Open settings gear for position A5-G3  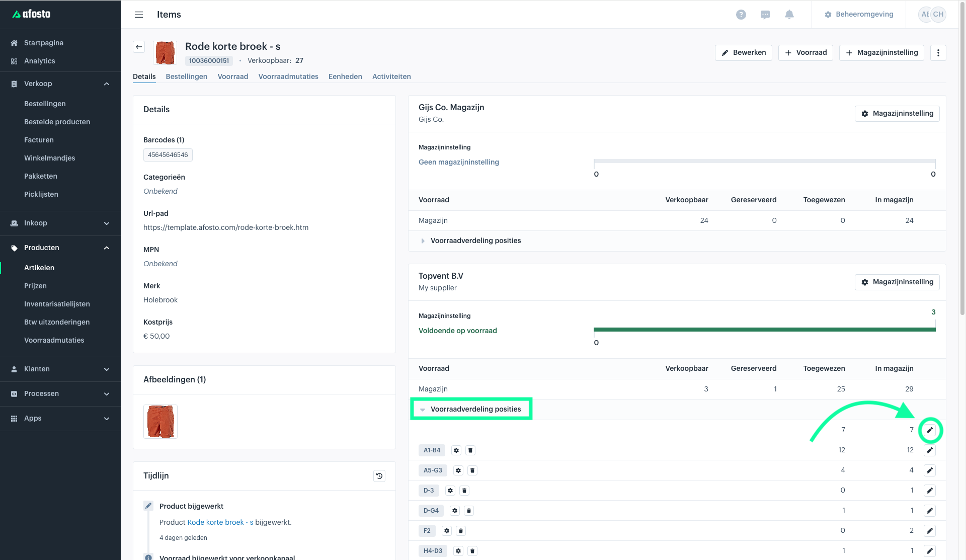[x=458, y=470]
